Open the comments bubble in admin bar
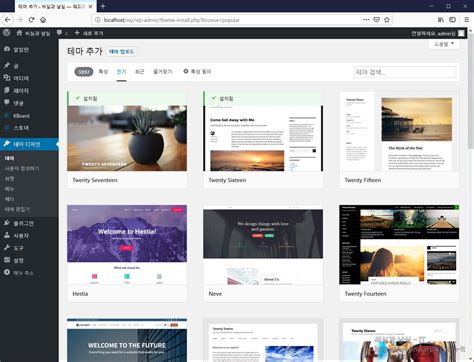Viewport: 474px width, 362px height. point(59,33)
